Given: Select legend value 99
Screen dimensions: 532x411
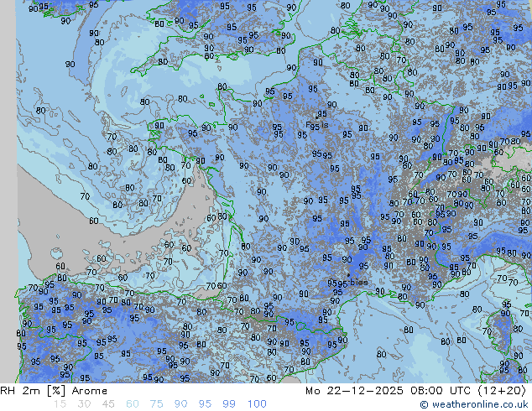Looking at the screenshot, I should 229,404.
